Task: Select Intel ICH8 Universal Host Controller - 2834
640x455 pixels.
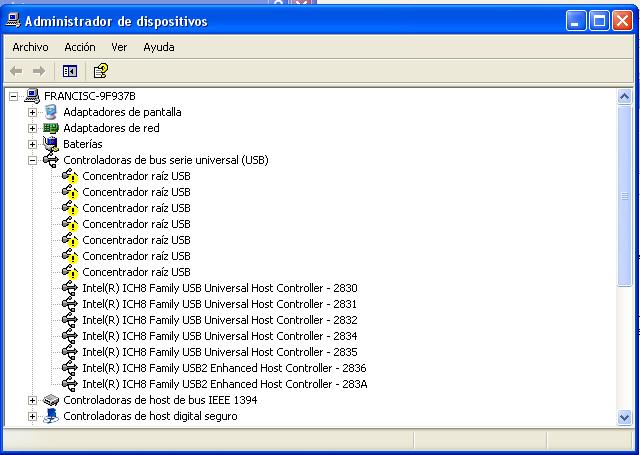Action: 220,336
